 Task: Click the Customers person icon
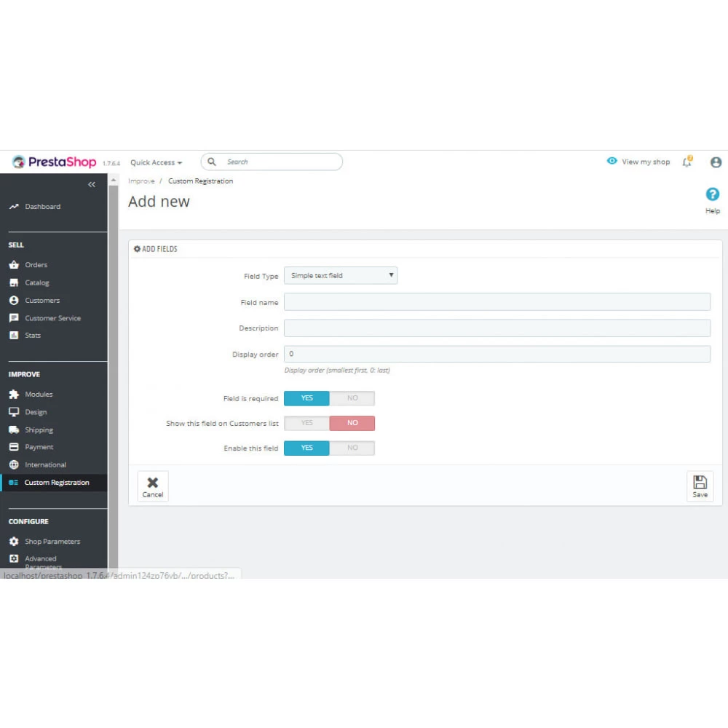(x=14, y=301)
